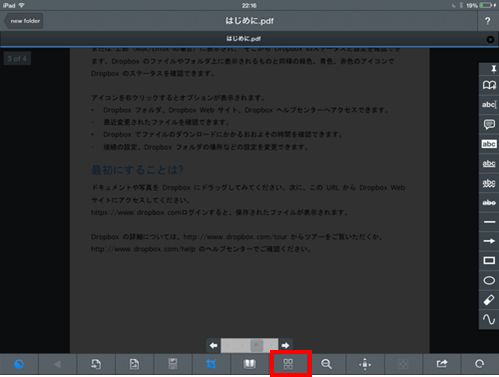Tap the dimmed save disk icon
The height and width of the screenshot is (377, 499).
173,364
